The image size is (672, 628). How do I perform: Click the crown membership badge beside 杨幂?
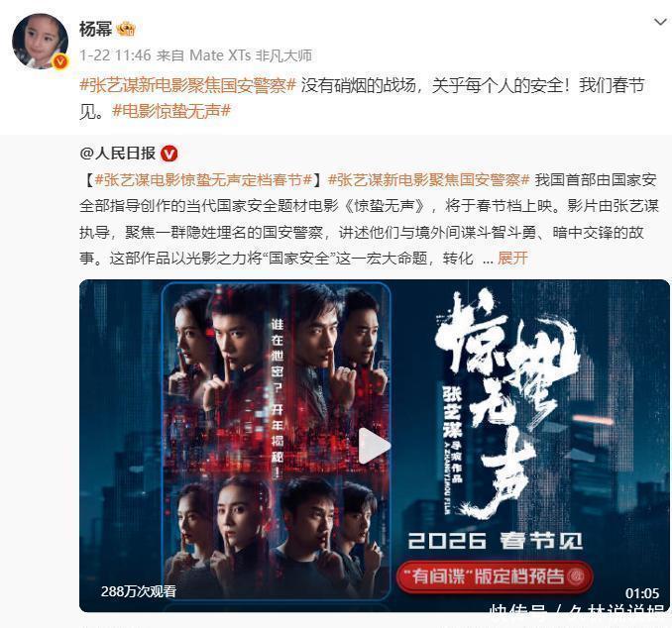coord(127,29)
